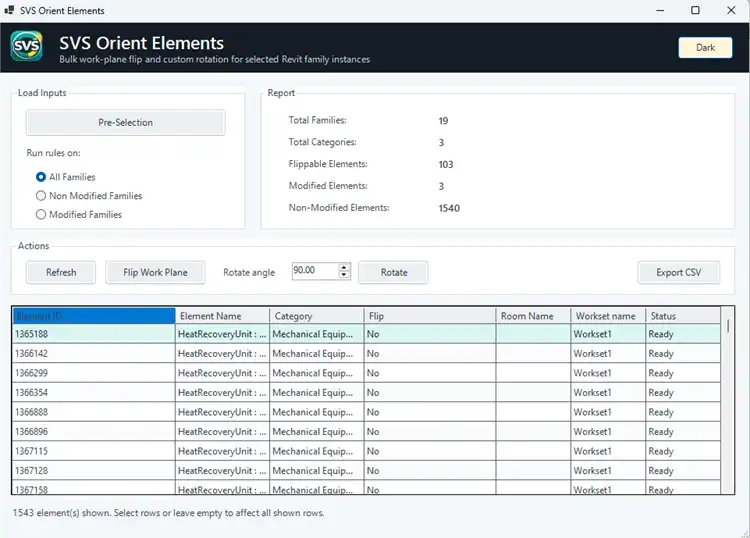This screenshot has height=538, width=750.
Task: Sort by the Flip column header
Action: point(430,316)
